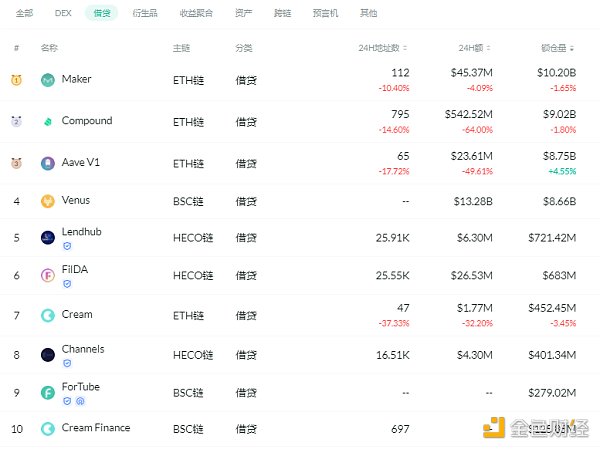Open the 衍生品 derivatives tab

tap(145, 13)
